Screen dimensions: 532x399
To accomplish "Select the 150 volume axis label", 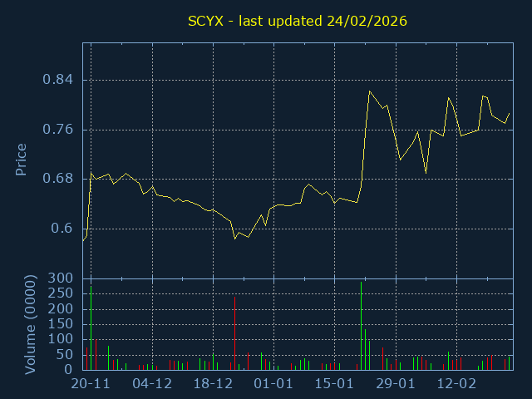I will point(61,324).
